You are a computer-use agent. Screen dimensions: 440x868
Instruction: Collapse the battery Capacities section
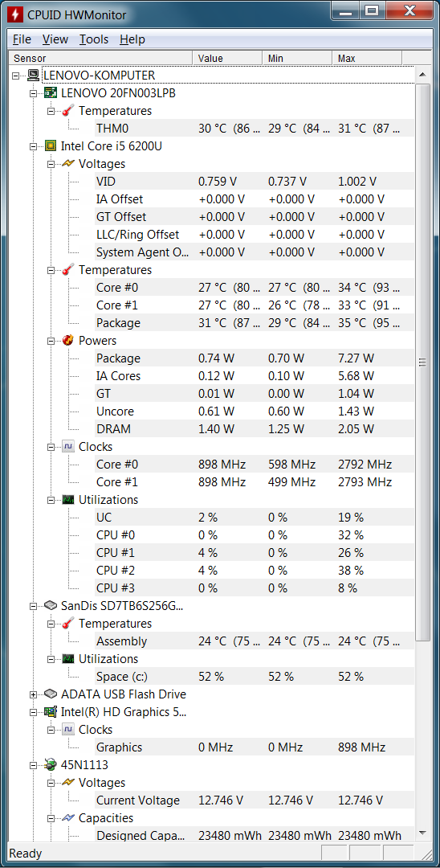point(51,818)
